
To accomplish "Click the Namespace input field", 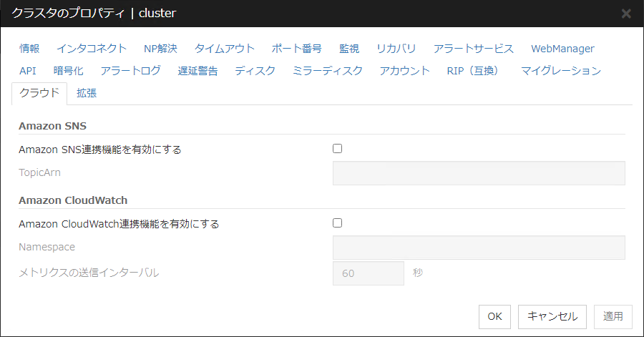I will point(479,248).
